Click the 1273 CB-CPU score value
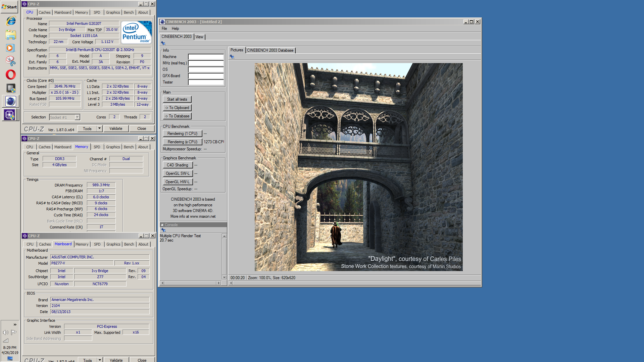 (x=214, y=142)
